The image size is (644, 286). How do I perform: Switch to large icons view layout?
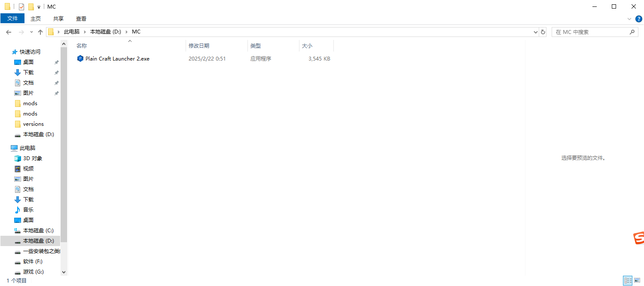pyautogui.click(x=637, y=280)
